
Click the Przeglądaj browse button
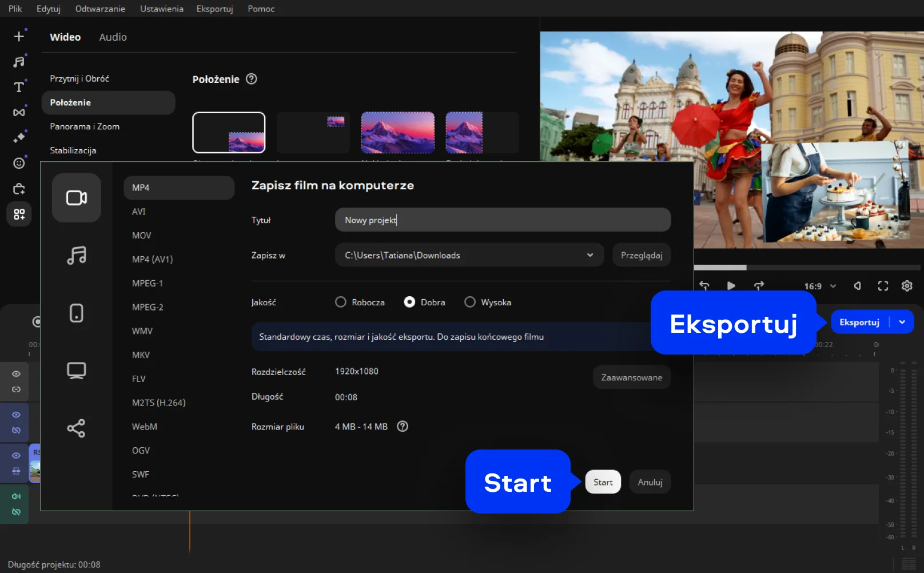[642, 255]
